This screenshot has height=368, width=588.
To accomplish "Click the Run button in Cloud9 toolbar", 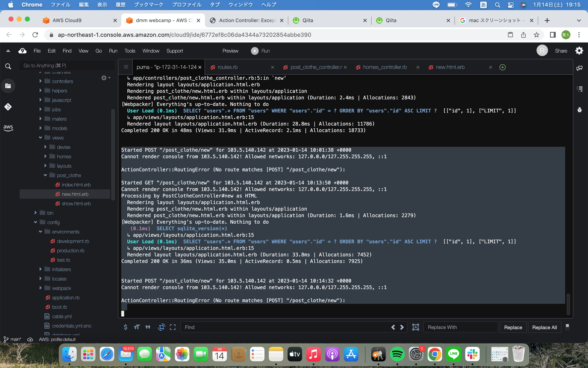I will point(261,51).
